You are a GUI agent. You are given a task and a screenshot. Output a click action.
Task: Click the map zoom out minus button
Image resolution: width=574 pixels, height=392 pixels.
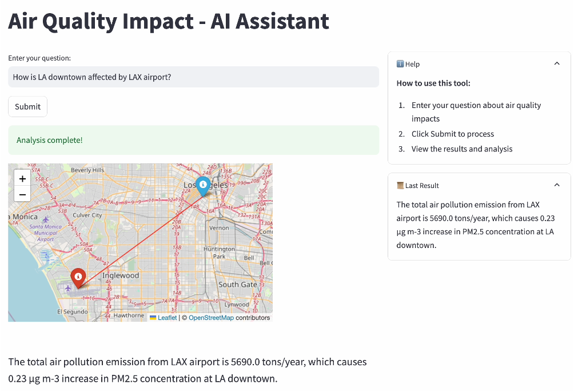pyautogui.click(x=22, y=194)
